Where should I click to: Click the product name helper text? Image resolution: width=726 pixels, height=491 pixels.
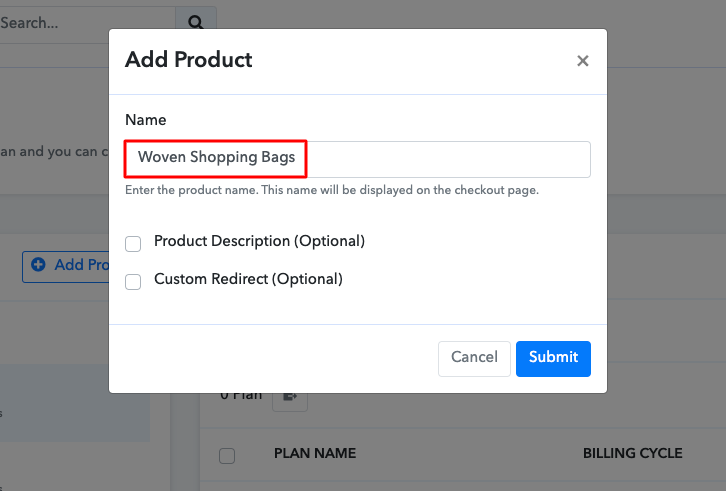tap(332, 190)
